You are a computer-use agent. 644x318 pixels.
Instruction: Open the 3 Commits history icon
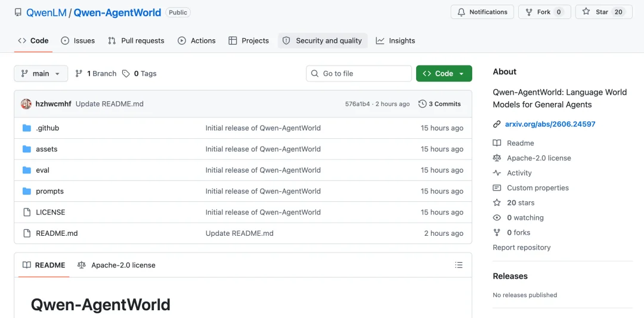[x=422, y=104]
